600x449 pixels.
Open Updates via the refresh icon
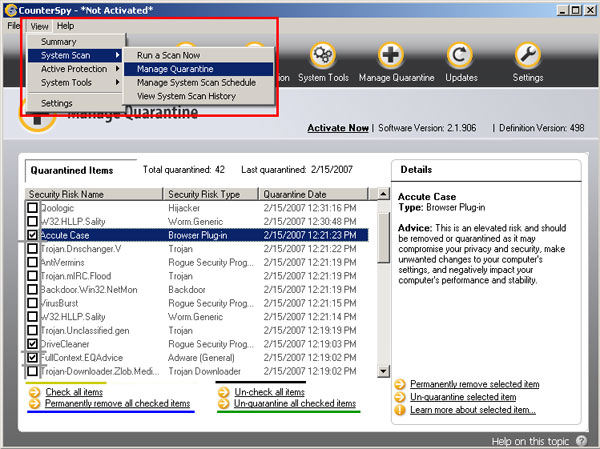pos(460,56)
